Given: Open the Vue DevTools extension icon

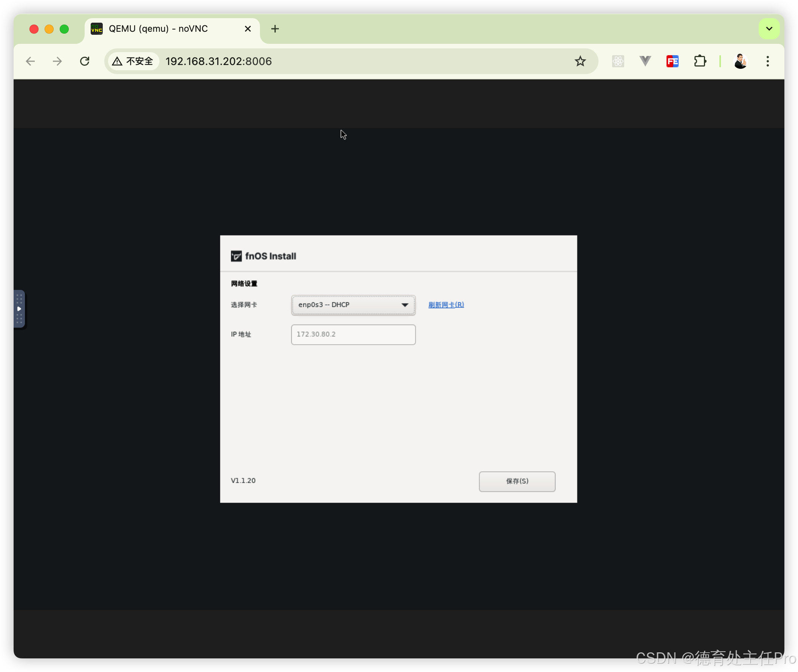Looking at the screenshot, I should click(x=645, y=61).
